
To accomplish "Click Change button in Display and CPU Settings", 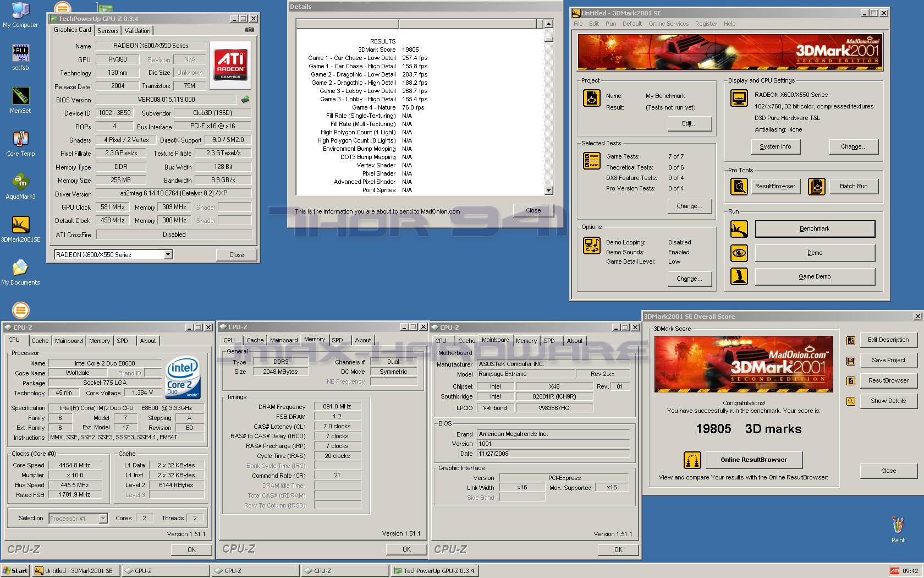I will point(854,146).
